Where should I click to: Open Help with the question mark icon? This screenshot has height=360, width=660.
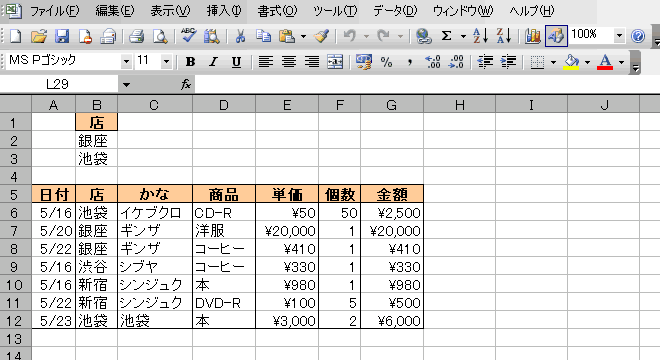tap(638, 36)
